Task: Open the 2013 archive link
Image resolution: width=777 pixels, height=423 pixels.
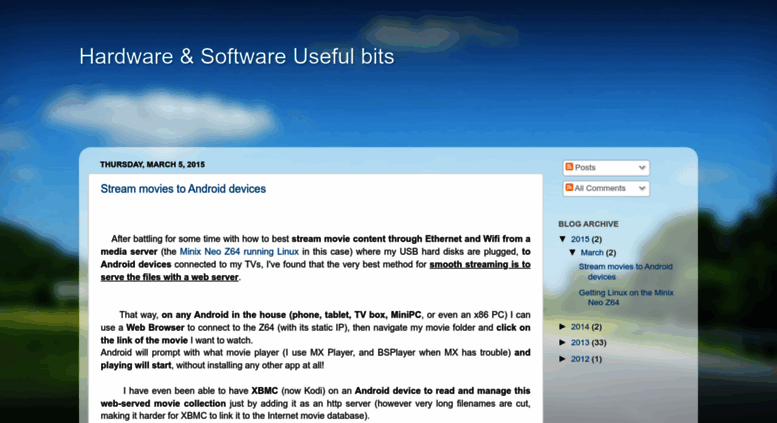Action: 580,343
